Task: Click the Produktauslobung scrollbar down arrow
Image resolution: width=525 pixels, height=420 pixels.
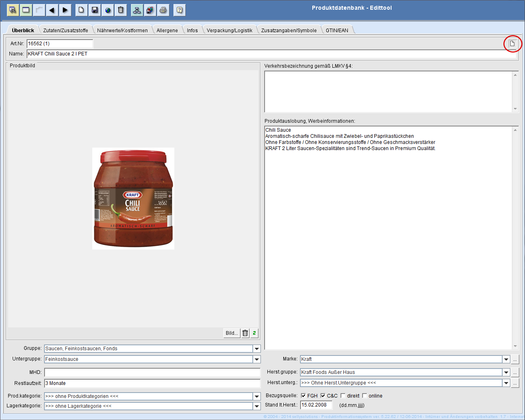Action: [515, 346]
